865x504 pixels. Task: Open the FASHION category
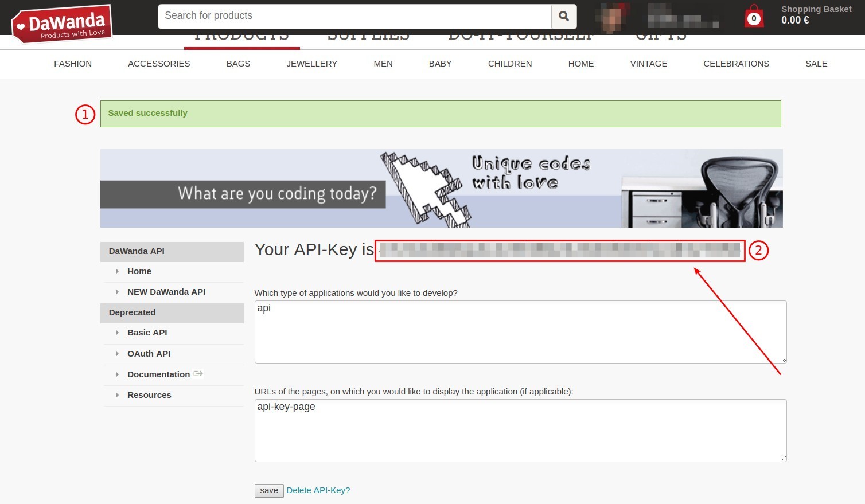73,64
